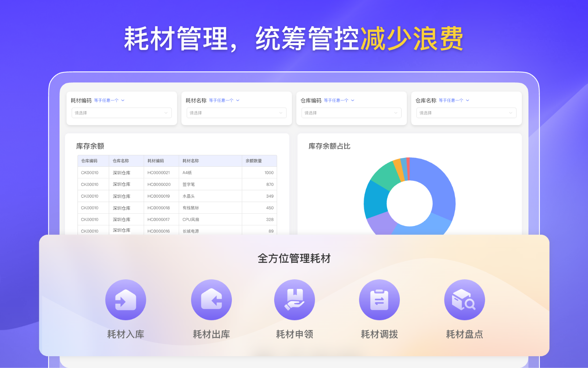The width and height of the screenshot is (588, 368).
Task: Expand the 仓库编码 请选择 dropdown
Action: pyautogui.click(x=351, y=113)
